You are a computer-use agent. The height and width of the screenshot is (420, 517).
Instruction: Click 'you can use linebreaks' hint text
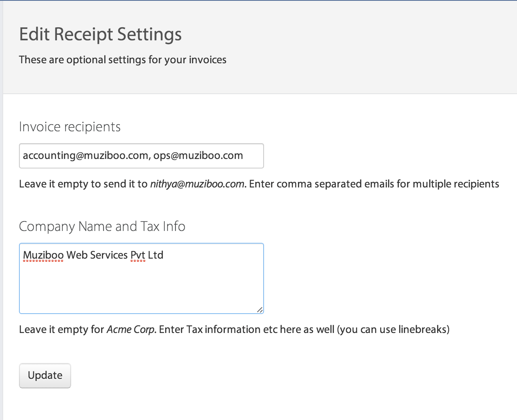(393, 330)
